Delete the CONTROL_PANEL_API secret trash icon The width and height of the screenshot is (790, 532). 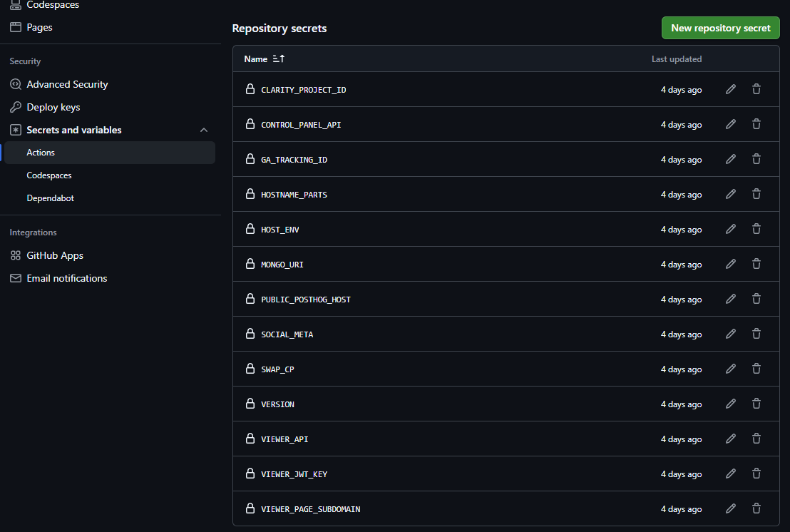coord(756,125)
